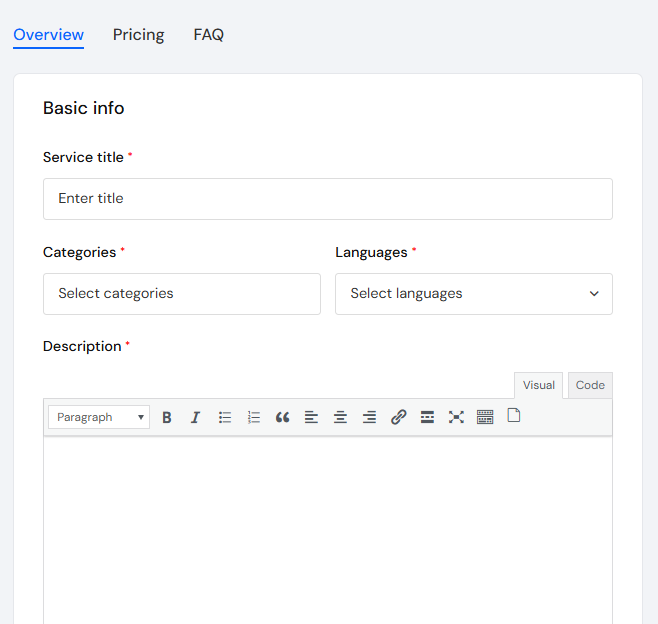Expand the Select languages dropdown
This screenshot has width=658, height=624.
tap(473, 294)
